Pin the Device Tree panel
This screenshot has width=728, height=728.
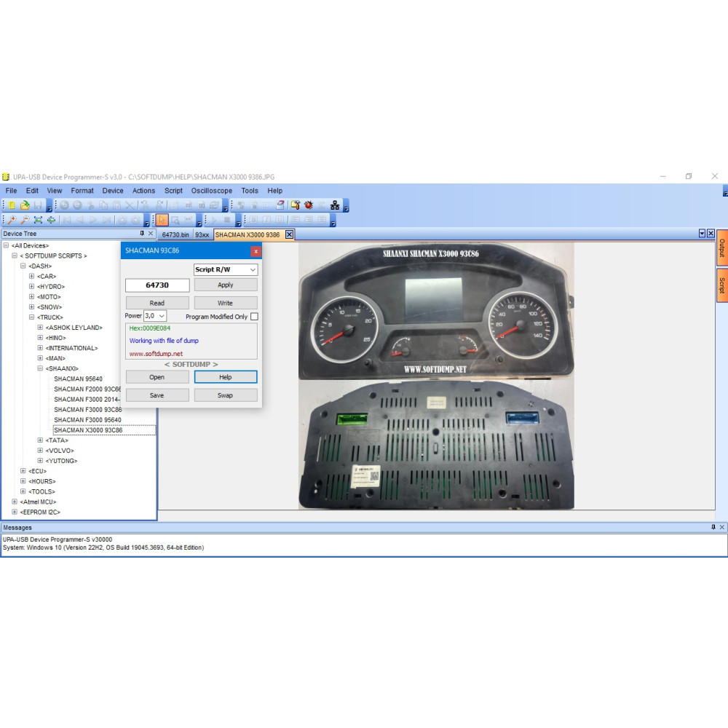[142, 234]
